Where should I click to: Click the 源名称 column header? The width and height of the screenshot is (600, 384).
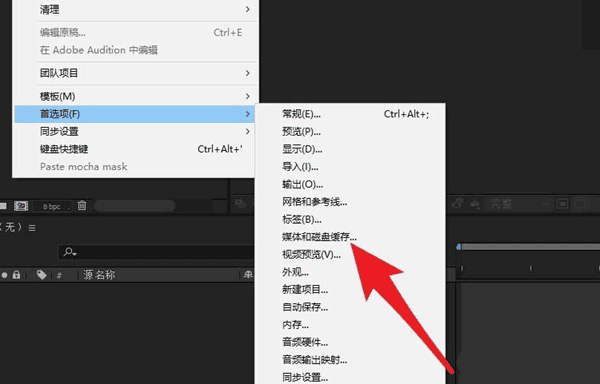(x=99, y=275)
